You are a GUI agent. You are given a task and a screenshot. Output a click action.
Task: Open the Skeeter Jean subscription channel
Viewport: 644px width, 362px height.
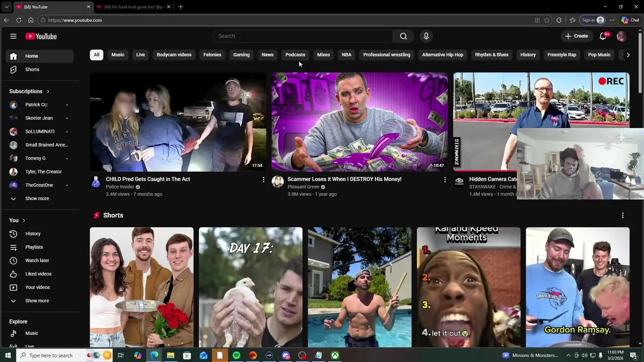click(40, 118)
